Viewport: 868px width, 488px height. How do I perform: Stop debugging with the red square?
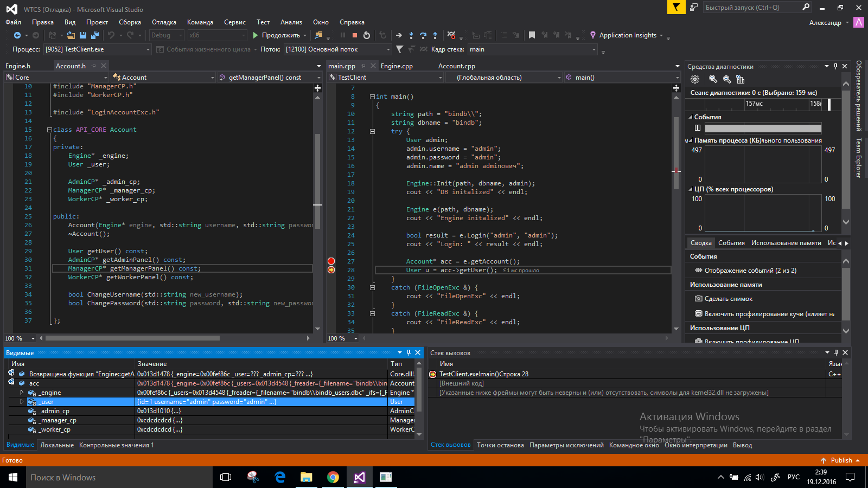[355, 35]
